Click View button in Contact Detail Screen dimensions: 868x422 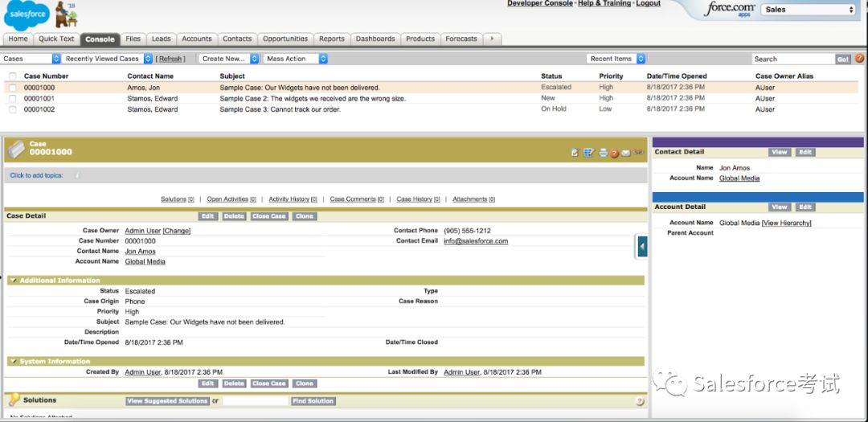[780, 152]
